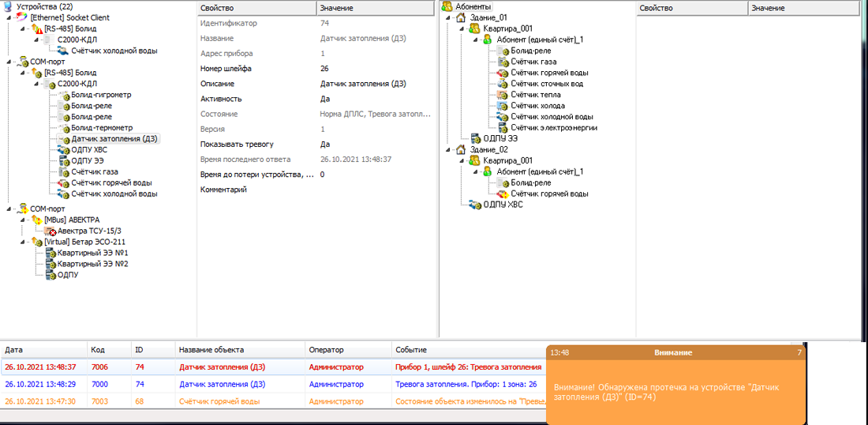Click the Болид-гигрометр device icon
This screenshot has height=425, width=868.
pos(63,95)
